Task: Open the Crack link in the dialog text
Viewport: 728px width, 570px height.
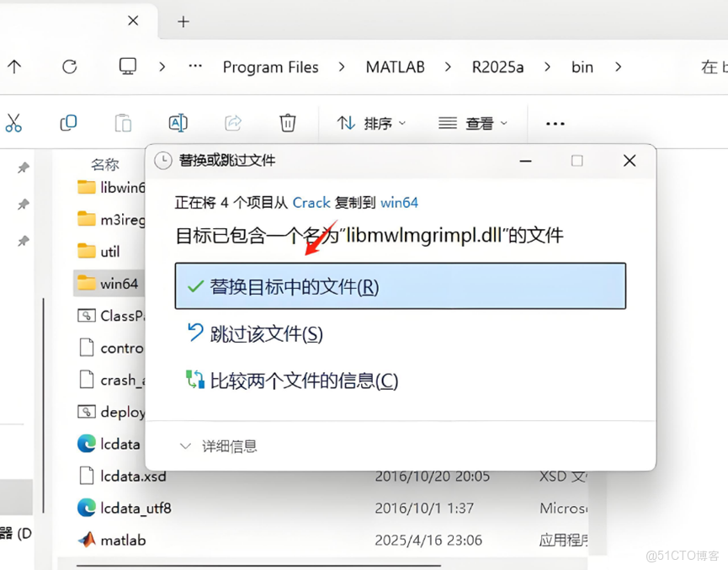Action: 311,202
